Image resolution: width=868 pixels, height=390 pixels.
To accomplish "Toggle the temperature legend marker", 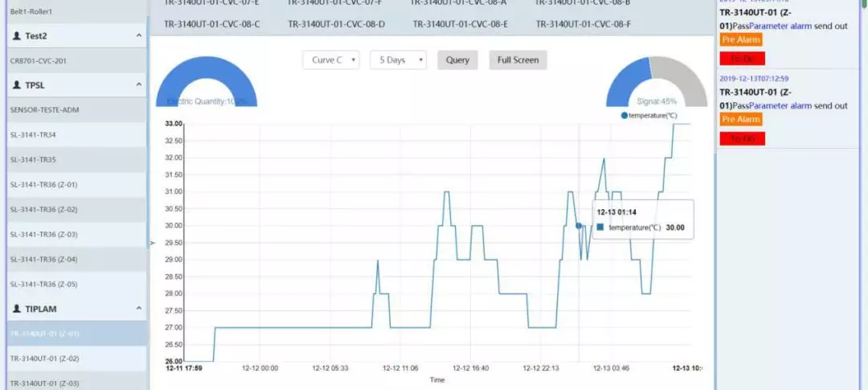I will click(x=624, y=116).
